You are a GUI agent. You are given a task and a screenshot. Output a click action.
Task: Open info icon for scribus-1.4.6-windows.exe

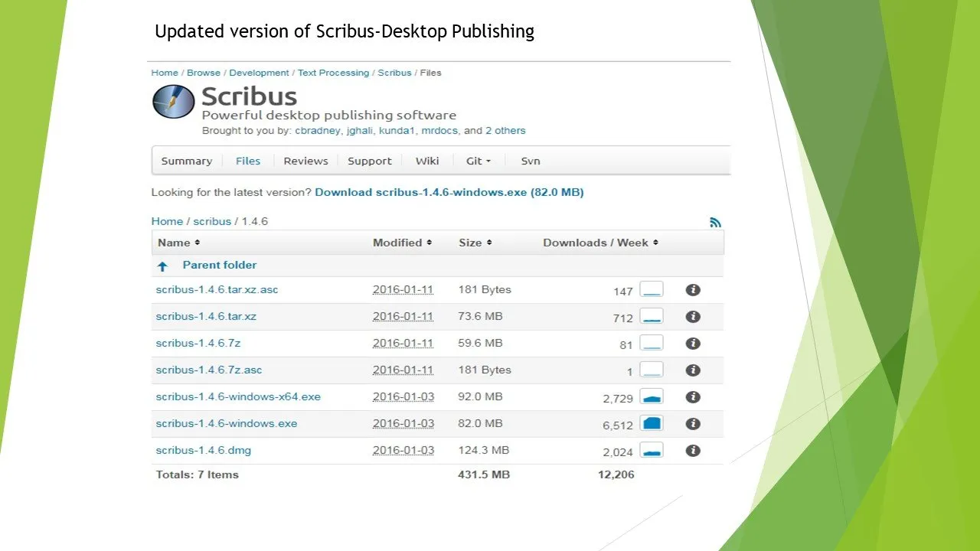click(x=693, y=424)
